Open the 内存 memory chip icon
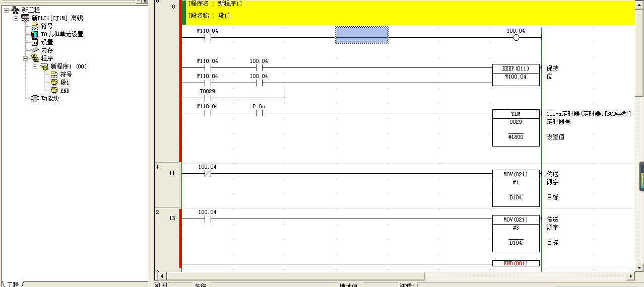 coord(35,50)
